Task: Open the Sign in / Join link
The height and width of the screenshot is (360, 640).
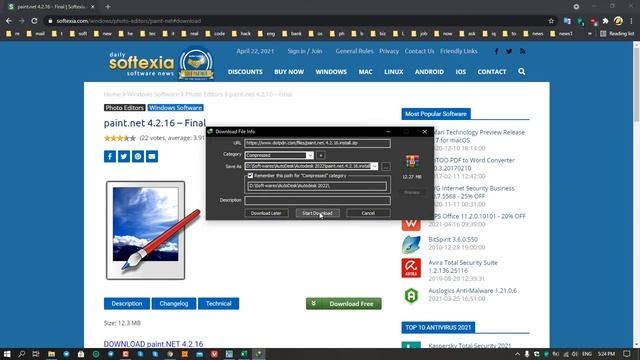Action: (304, 51)
